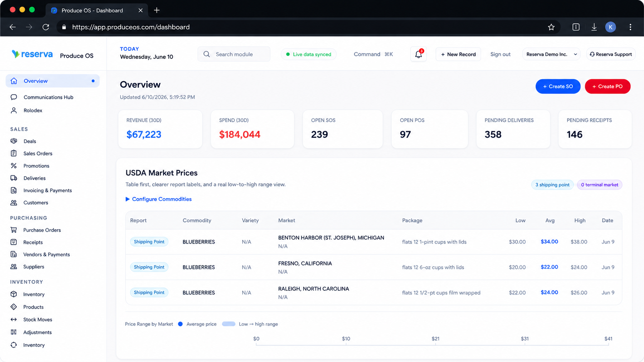Image resolution: width=644 pixels, height=362 pixels.
Task: Click the Deliveries truck icon
Action: click(x=14, y=178)
